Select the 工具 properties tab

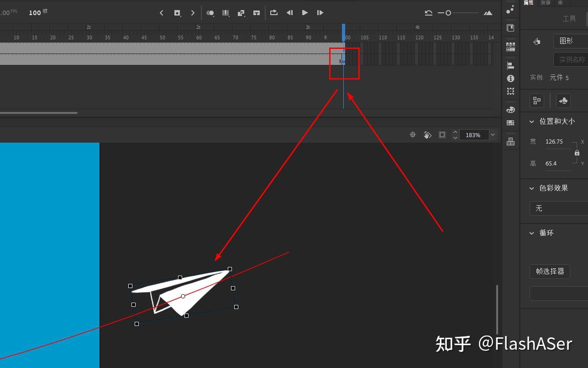click(569, 19)
